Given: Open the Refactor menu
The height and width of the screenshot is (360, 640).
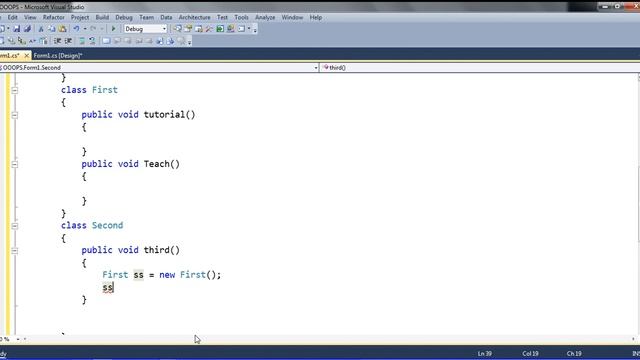Looking at the screenshot, I should pyautogui.click(x=53, y=17).
